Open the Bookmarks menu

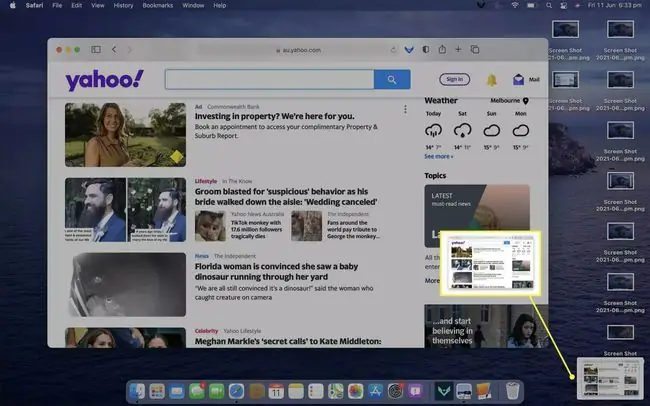pyautogui.click(x=158, y=5)
